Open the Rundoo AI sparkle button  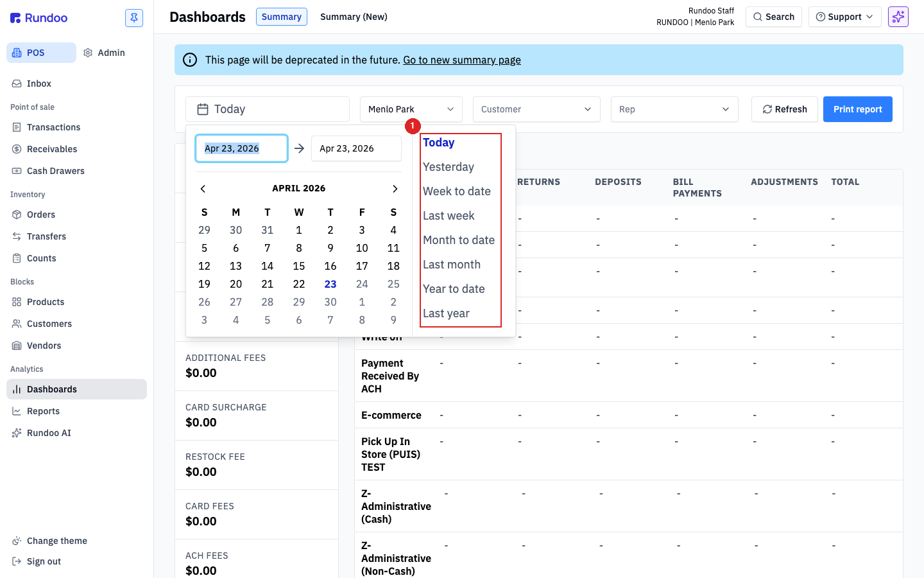click(x=898, y=17)
